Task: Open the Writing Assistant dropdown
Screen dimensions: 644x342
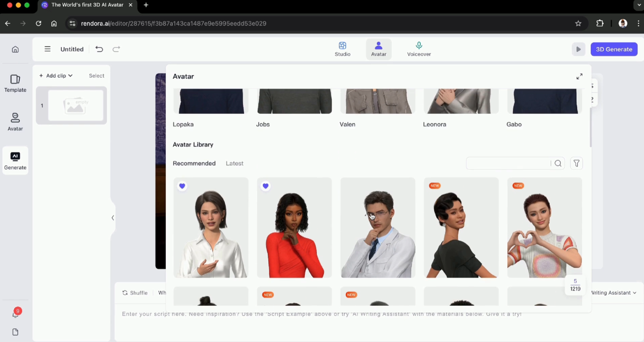Action: [x=613, y=293]
